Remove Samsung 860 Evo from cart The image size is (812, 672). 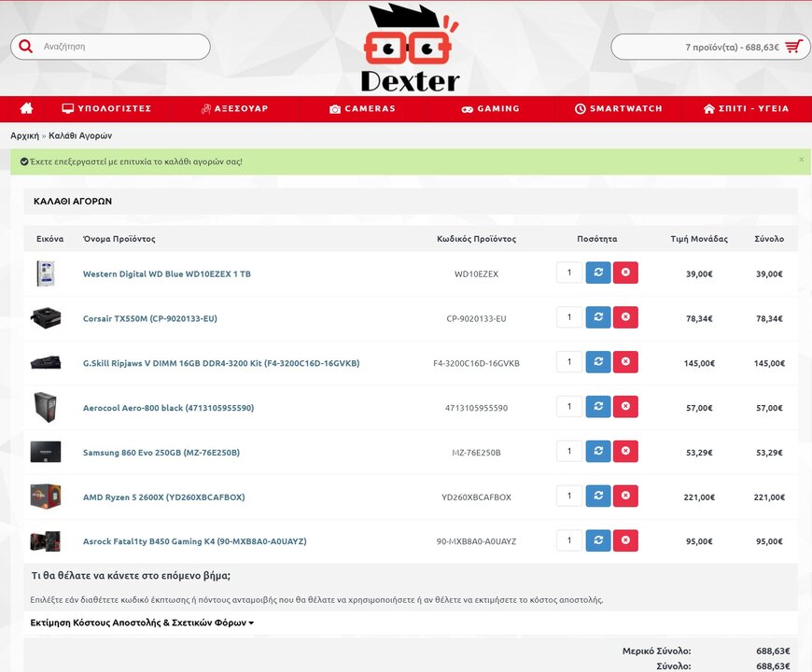pos(625,451)
